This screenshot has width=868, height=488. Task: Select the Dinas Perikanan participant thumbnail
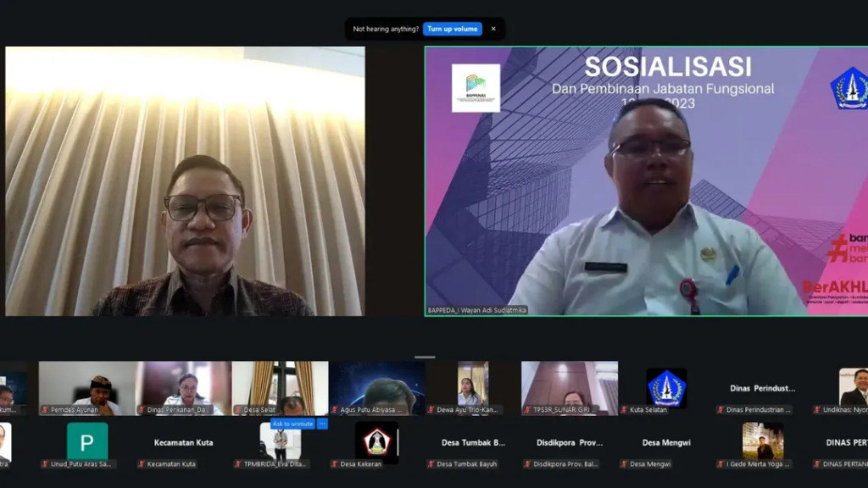[183, 387]
